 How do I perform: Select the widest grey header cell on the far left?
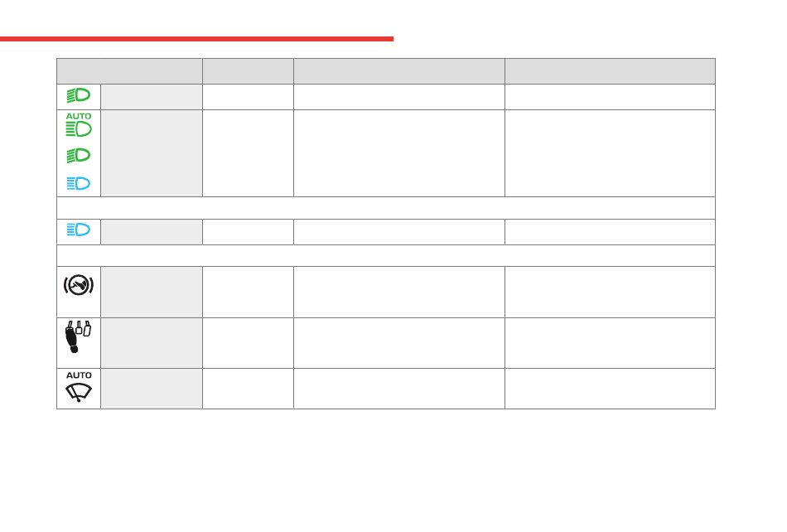tap(129, 71)
